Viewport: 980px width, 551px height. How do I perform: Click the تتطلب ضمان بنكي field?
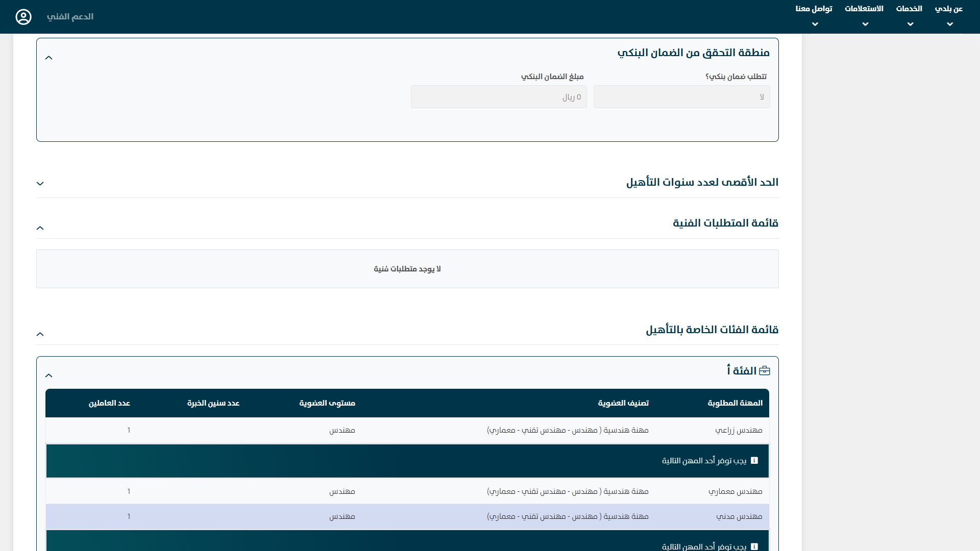tap(681, 97)
